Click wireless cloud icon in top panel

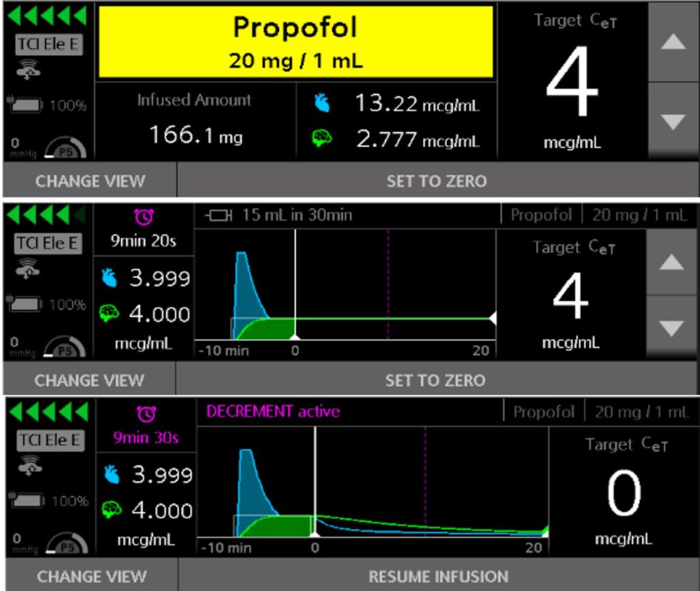[28, 70]
